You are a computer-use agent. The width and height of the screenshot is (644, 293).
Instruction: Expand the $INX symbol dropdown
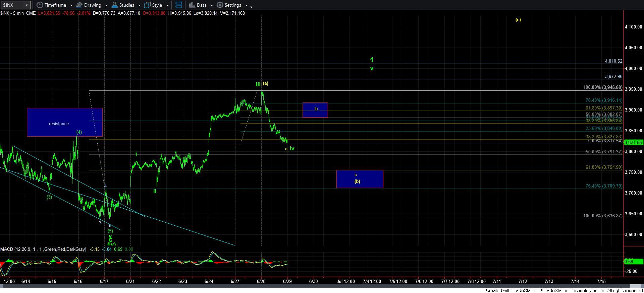pyautogui.click(x=26, y=5)
